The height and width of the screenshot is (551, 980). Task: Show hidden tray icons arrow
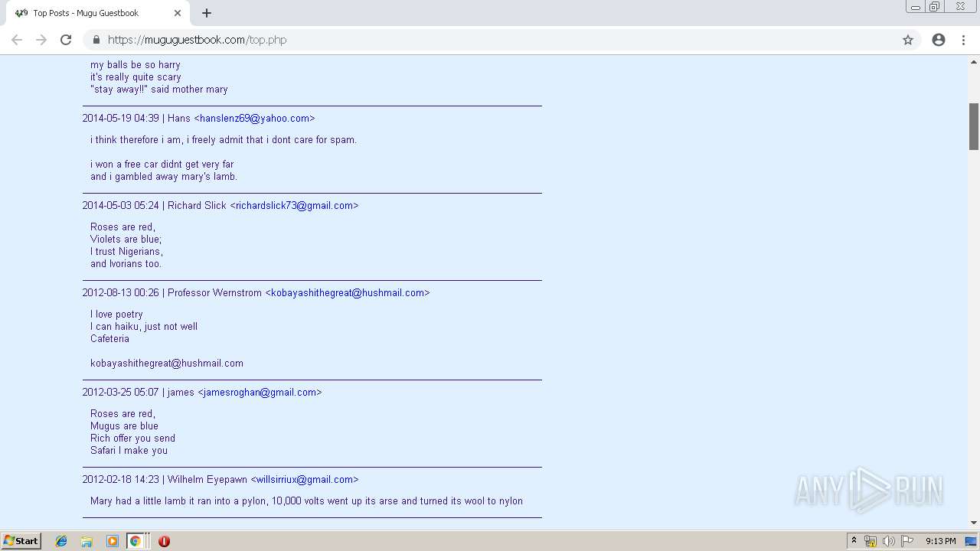(x=854, y=541)
